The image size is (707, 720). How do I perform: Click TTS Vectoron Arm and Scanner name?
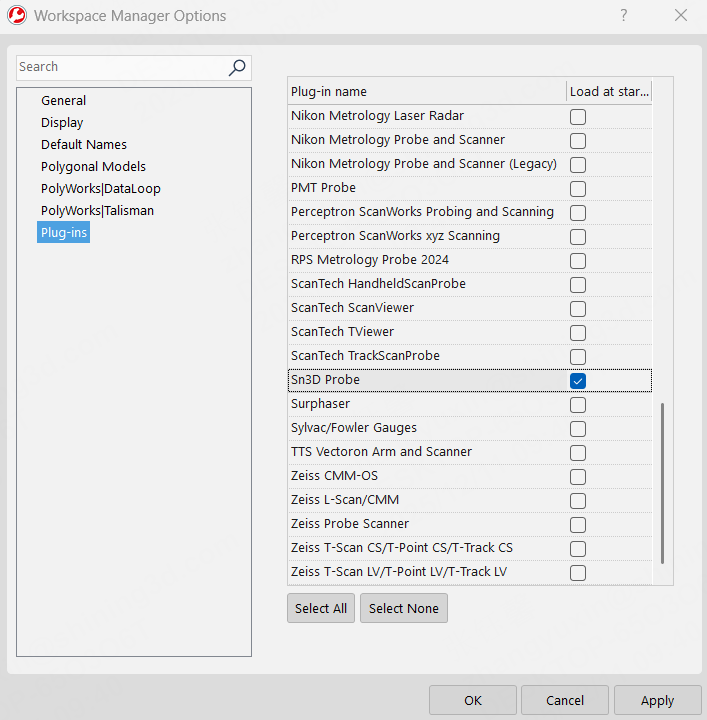click(381, 452)
